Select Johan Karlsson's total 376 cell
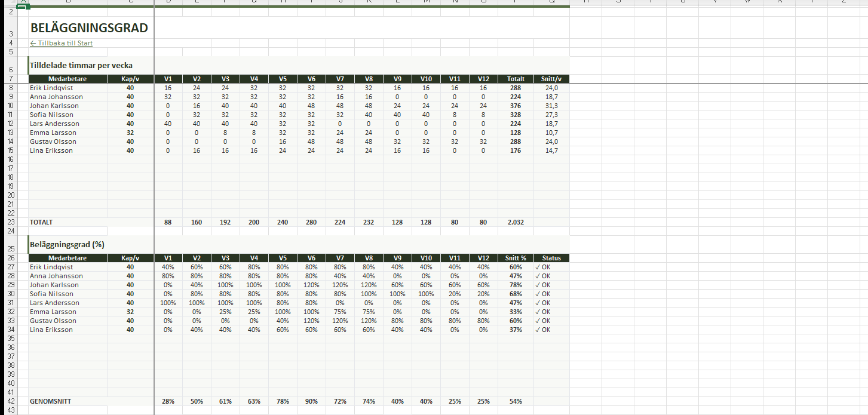The width and height of the screenshot is (868, 415). coord(516,106)
